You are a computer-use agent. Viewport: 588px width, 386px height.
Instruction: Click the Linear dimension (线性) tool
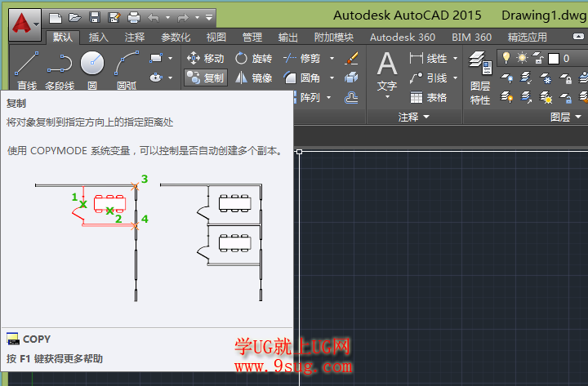[428, 58]
